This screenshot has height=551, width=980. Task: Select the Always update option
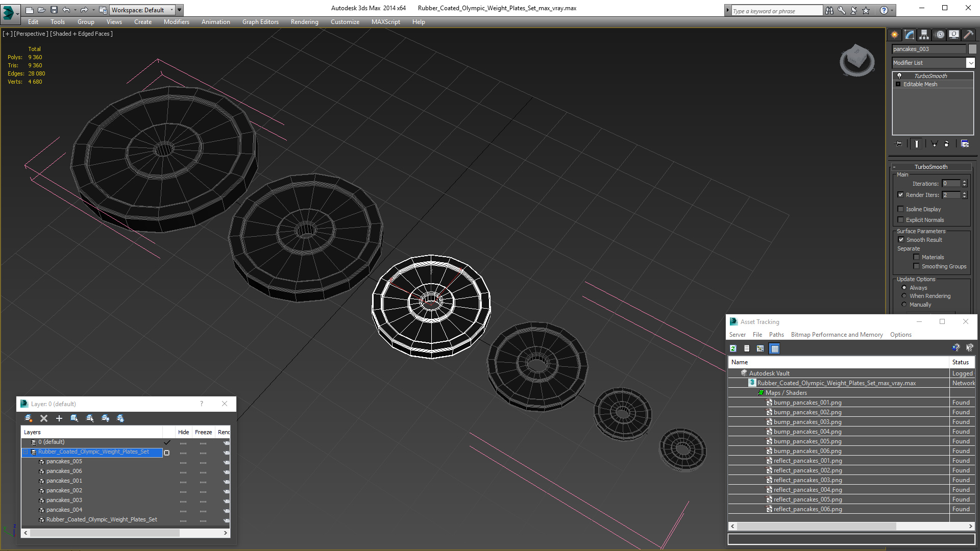click(x=904, y=288)
